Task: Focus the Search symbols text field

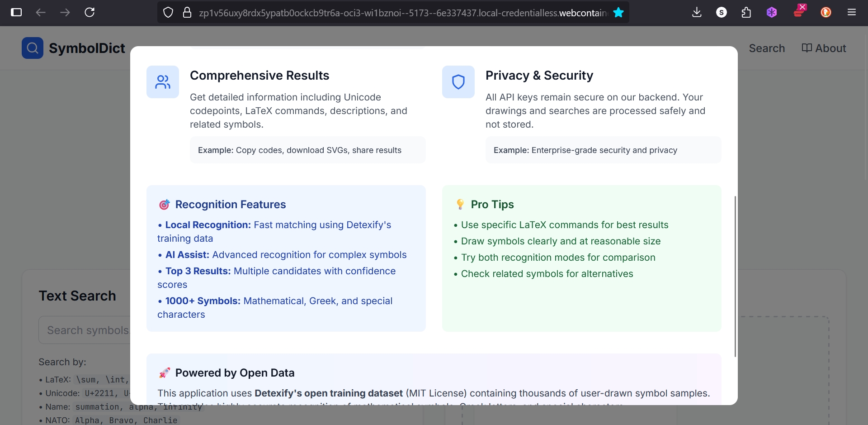Action: (x=86, y=330)
